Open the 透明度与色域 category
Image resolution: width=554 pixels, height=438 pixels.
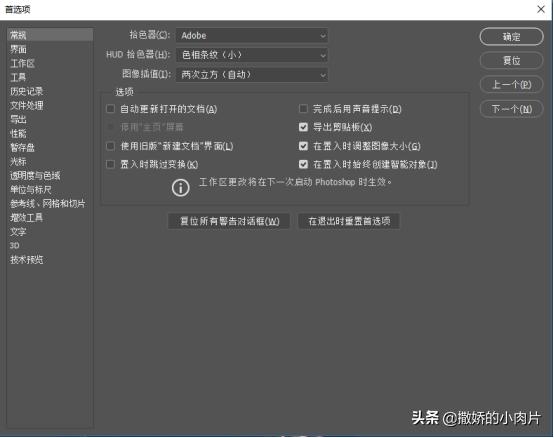tap(35, 176)
